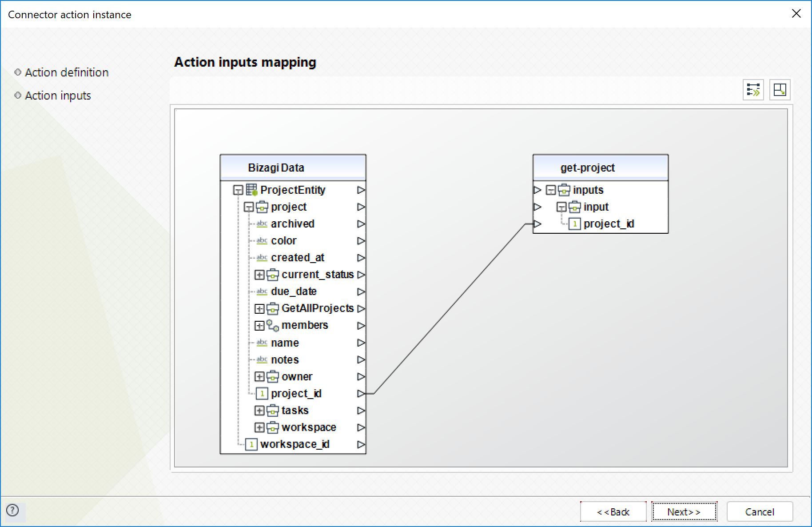This screenshot has height=527, width=812.
Task: Click output connector arrow of Bizagi project_id
Action: pos(361,393)
